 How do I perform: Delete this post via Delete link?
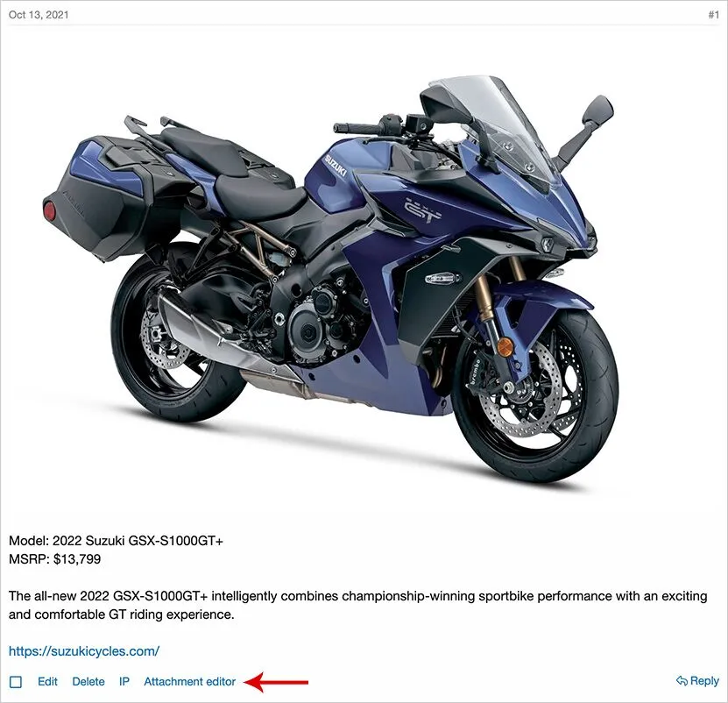(88, 681)
